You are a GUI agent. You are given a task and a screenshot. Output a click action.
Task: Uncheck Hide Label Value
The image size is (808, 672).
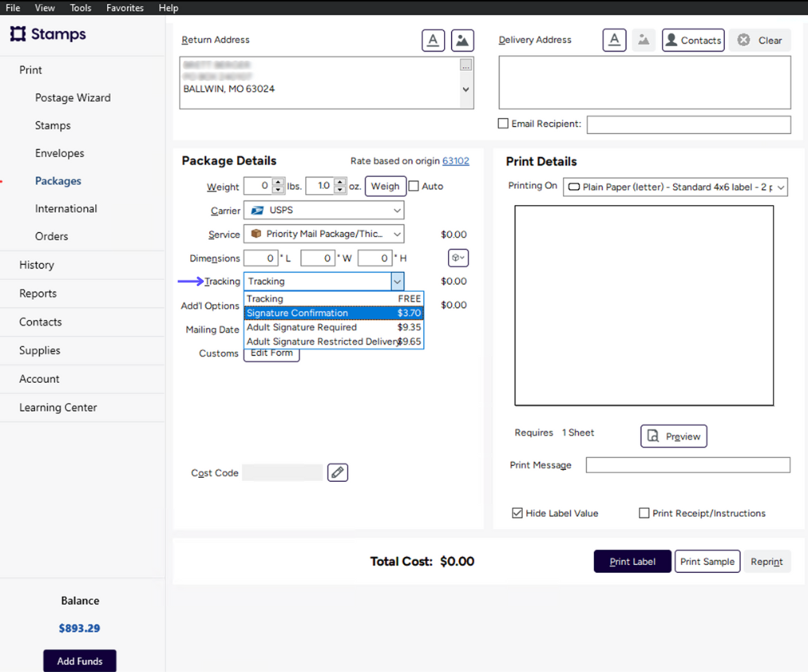(517, 513)
